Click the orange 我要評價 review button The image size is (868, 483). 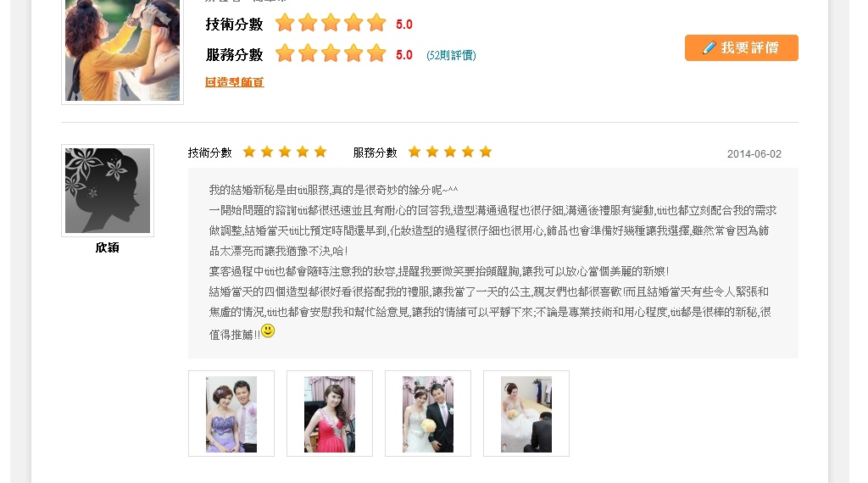click(x=741, y=47)
